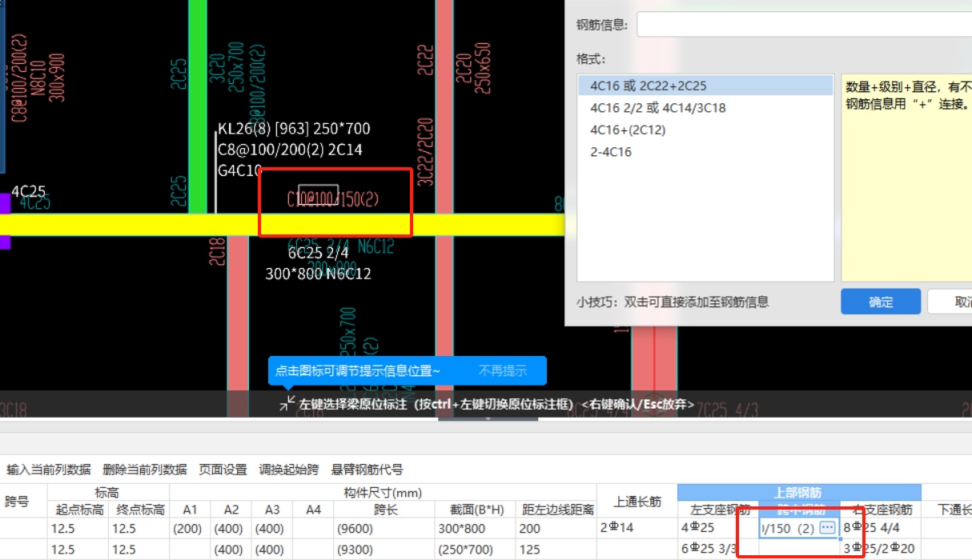Viewport: 972px width, 560px height.
Task: Select format '4C16 或 2C22+2C25'
Action: coord(705,86)
